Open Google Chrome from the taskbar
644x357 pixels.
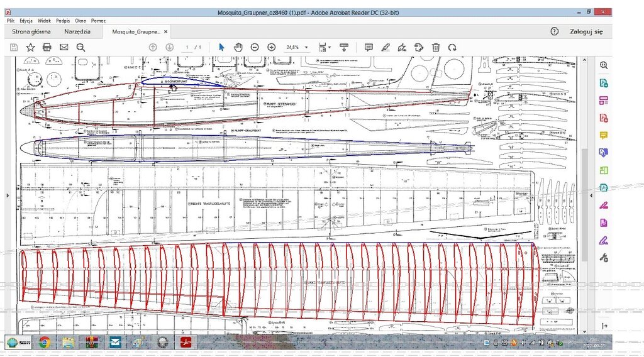point(45,342)
